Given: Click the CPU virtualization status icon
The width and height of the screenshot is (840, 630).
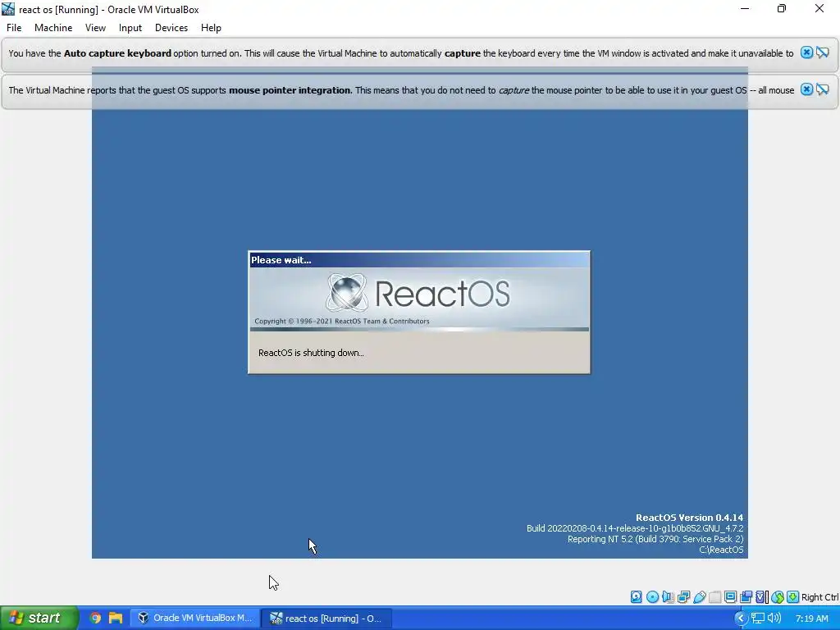Looking at the screenshot, I should point(762,597).
